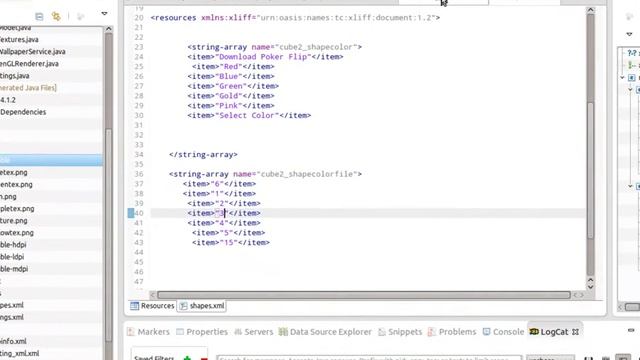Select owtex.png in the file tree
This screenshot has height=360, width=640.
(17, 233)
